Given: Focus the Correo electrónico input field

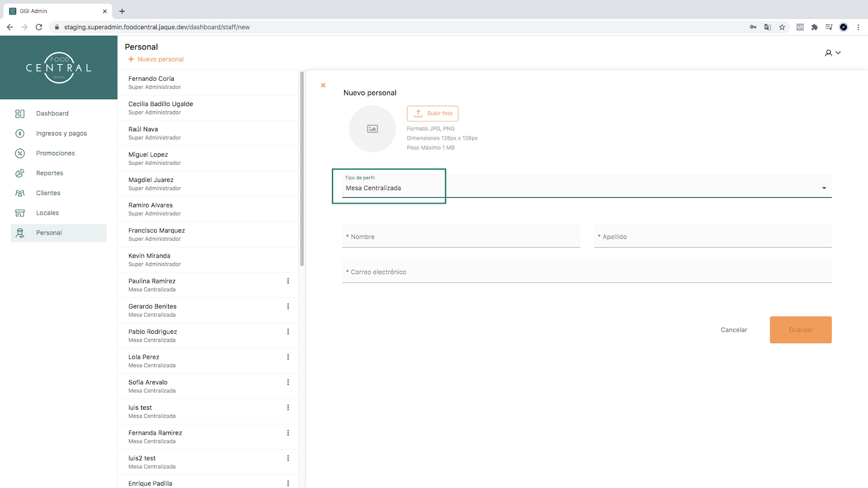Looking at the screenshot, I should coord(587,271).
